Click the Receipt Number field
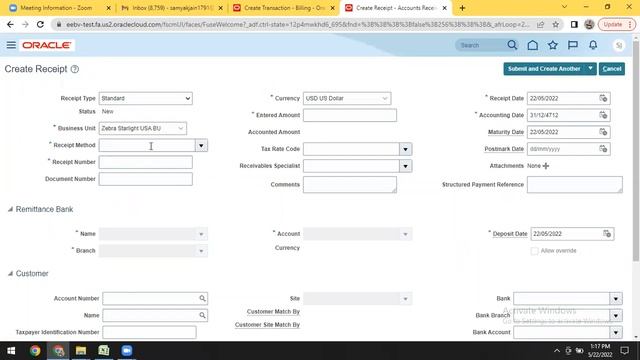This screenshot has width=640, height=360. [145, 162]
